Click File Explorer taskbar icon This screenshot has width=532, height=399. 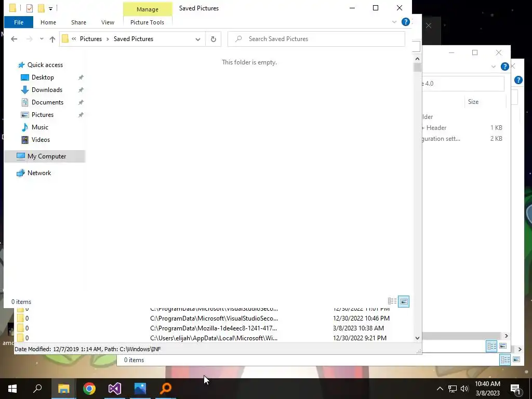pyautogui.click(x=63, y=389)
